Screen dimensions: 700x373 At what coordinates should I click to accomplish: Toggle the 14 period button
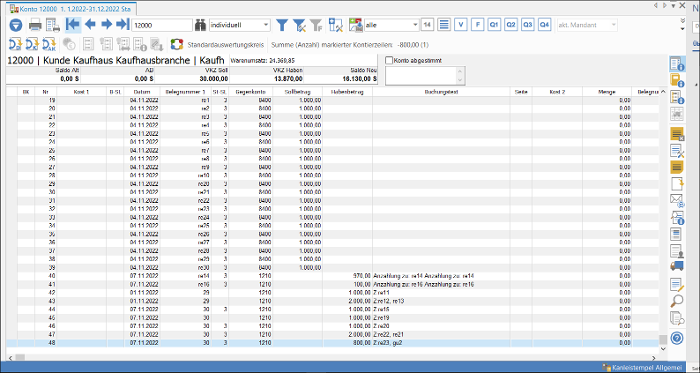point(427,25)
